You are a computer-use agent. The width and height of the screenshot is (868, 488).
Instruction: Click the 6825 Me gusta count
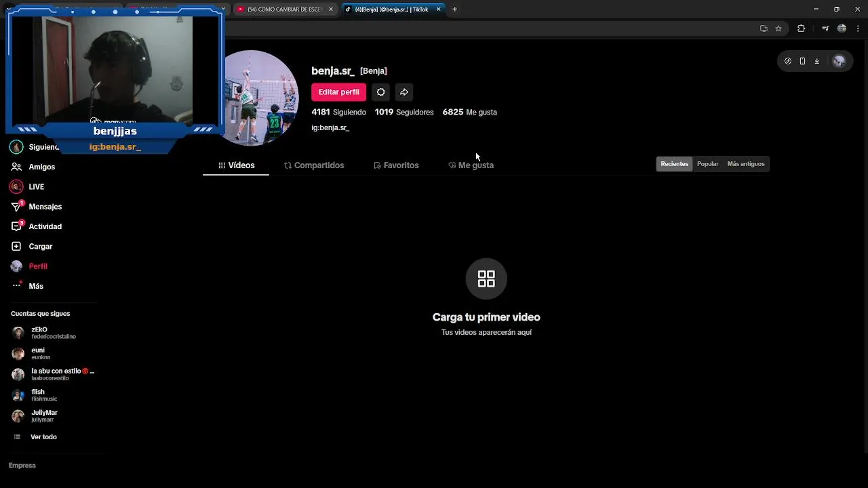tap(469, 113)
